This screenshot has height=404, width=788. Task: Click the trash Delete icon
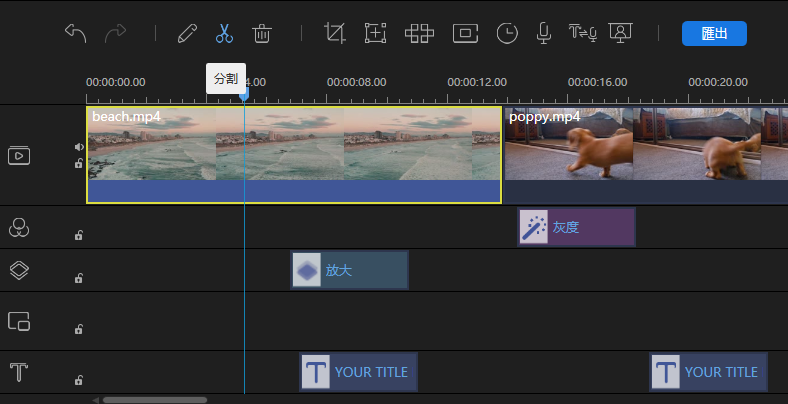click(x=262, y=34)
